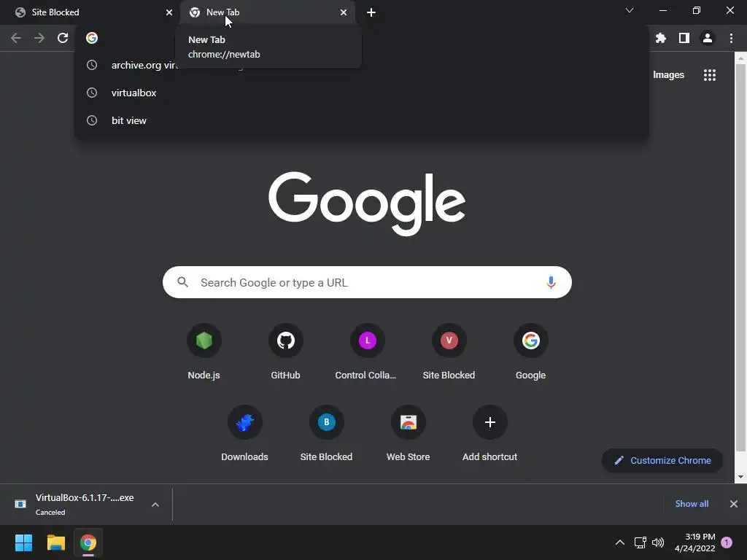Open a new tab with plus button

point(371,12)
